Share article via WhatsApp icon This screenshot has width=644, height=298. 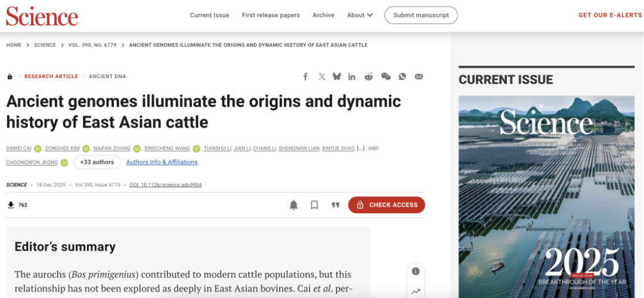point(402,76)
